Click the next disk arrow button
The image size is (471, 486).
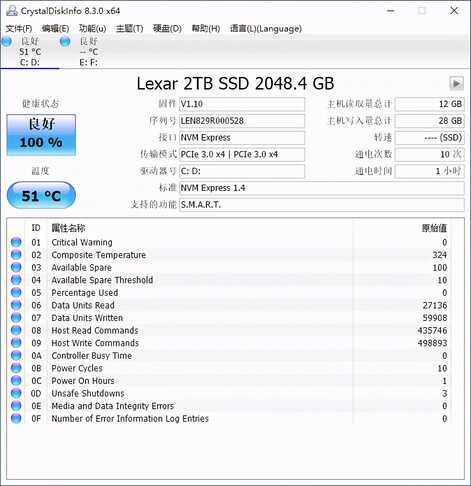point(456,83)
